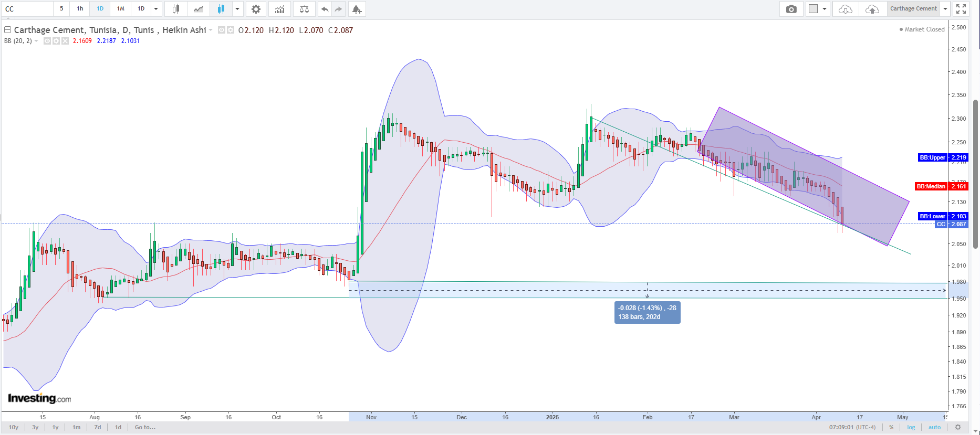Expand the time interval dropdown arrow
Screen dimensions: 980x435
click(156, 9)
